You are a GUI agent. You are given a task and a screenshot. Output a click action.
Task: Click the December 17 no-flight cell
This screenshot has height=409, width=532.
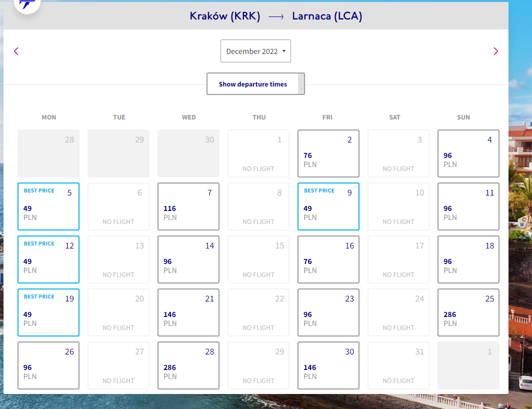click(x=398, y=259)
